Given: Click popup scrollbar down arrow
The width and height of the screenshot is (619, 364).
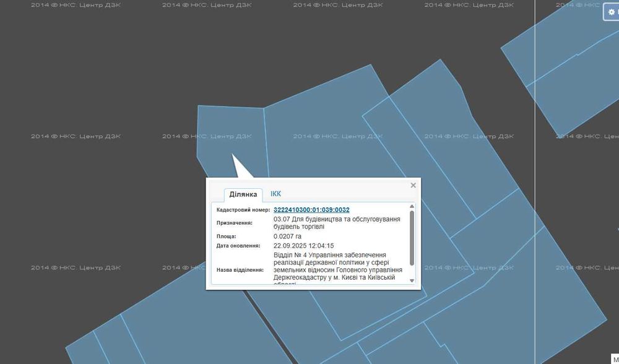Looking at the screenshot, I should tap(412, 280).
